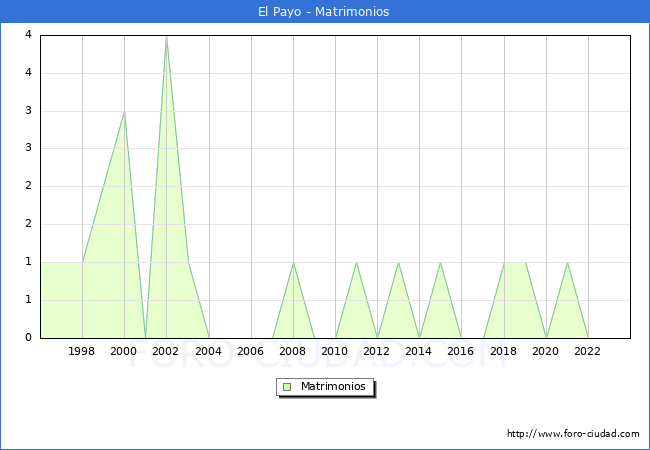
Task: Click the Matrimonios legend label
Action: (x=333, y=387)
